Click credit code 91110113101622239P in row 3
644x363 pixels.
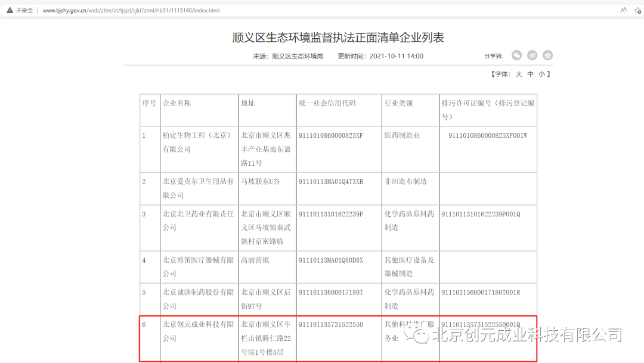tap(330, 214)
